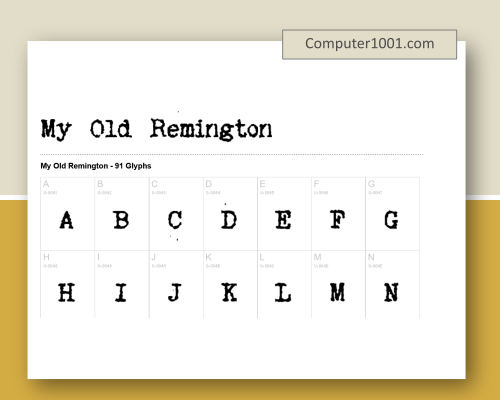This screenshot has width=500, height=400.
Task: Select the glyph cell for letter G
Action: click(x=392, y=214)
